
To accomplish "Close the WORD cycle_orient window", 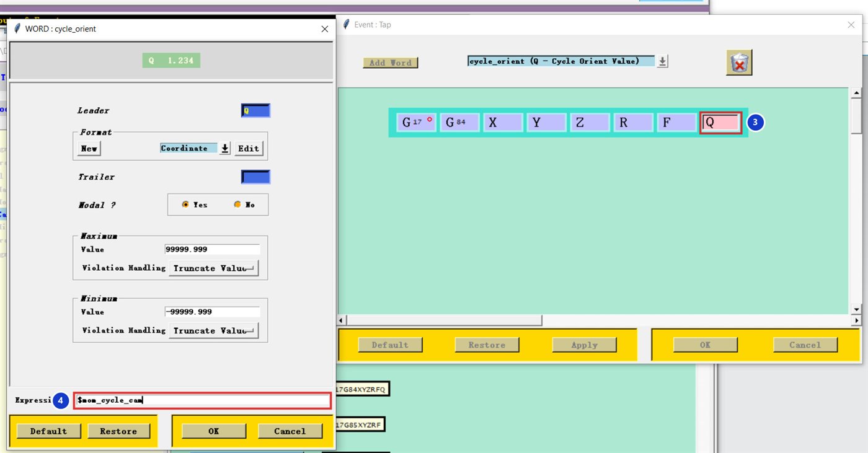I will coord(325,29).
